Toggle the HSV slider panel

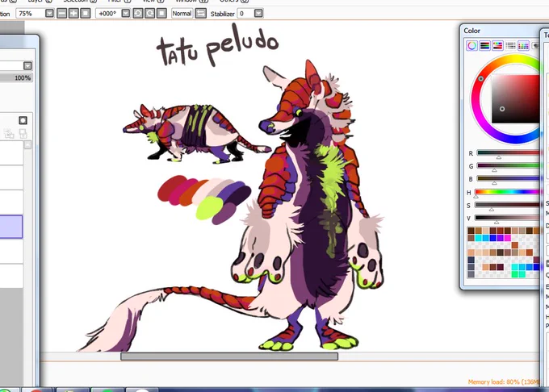497,45
